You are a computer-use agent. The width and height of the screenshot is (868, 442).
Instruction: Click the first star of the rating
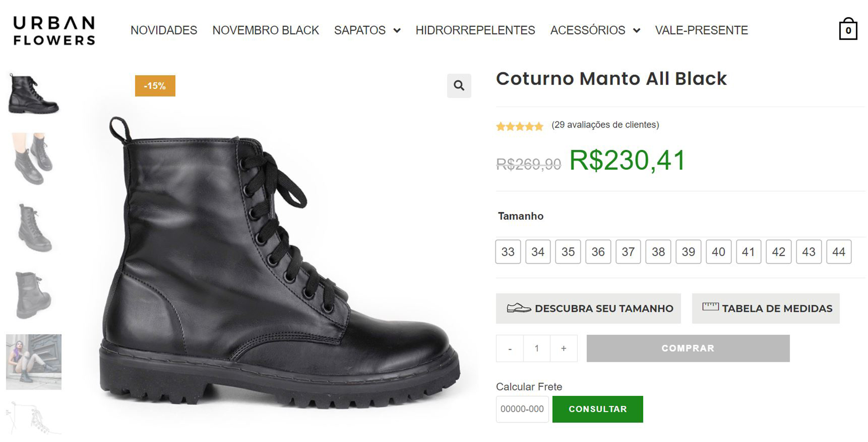(500, 126)
